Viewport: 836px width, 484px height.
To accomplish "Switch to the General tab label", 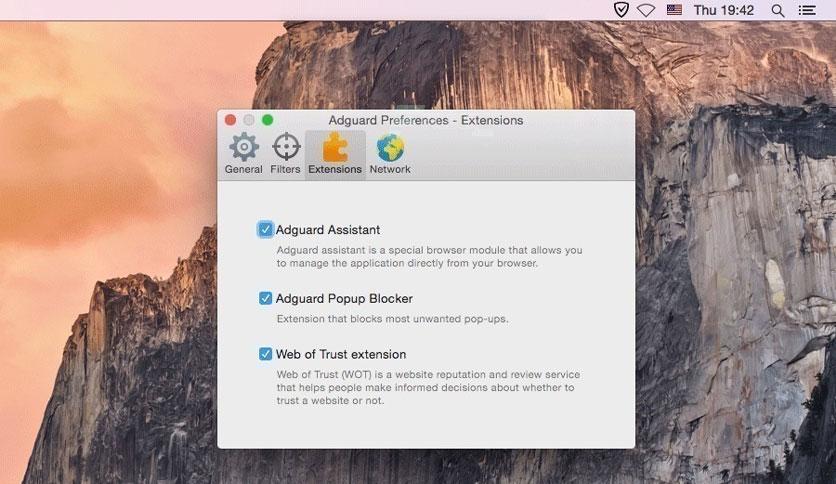I will (244, 169).
